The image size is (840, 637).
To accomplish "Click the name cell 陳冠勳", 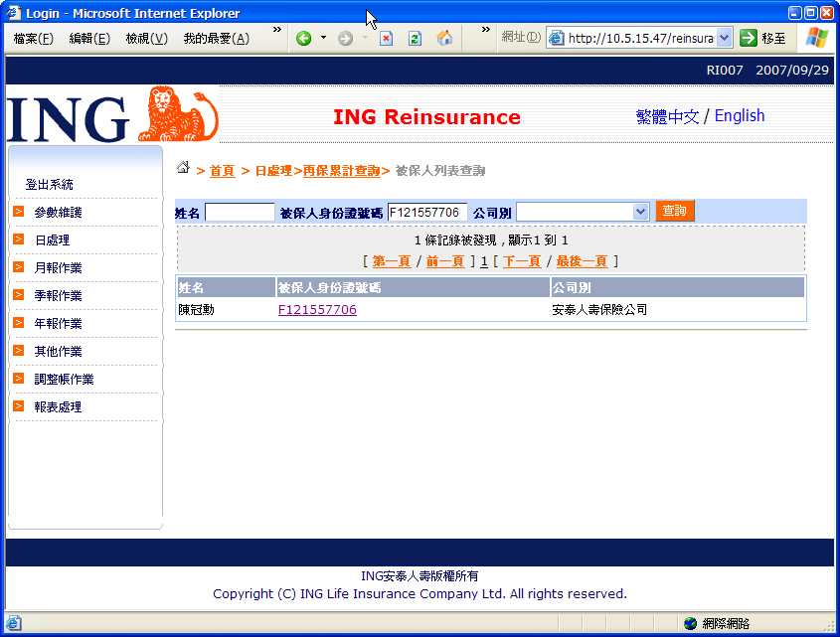I will (x=196, y=310).
